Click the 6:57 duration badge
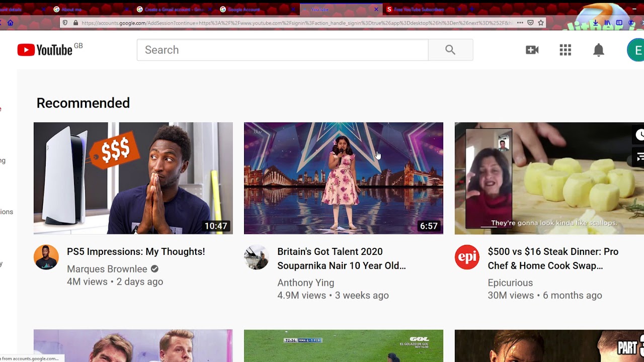Screen dimensions: 644x362 [x=429, y=226]
